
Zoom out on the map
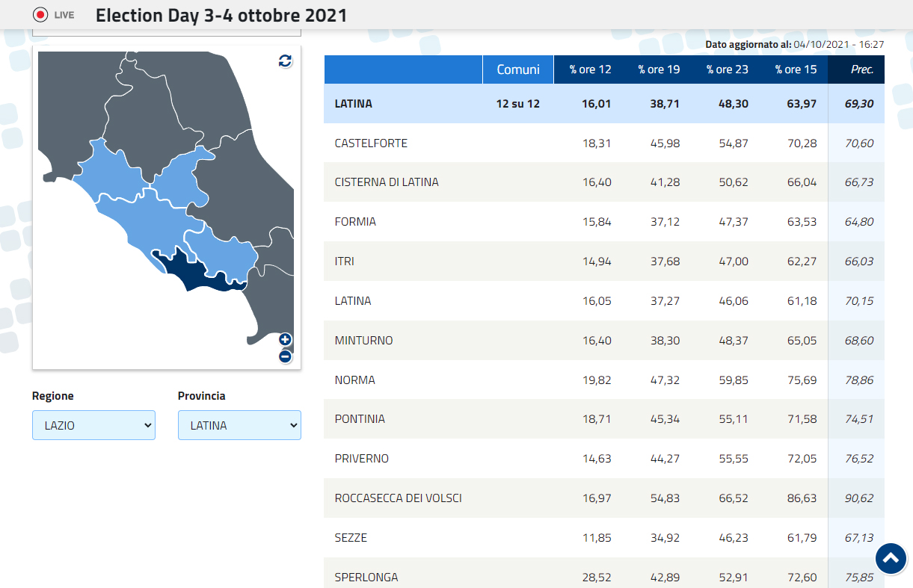pyautogui.click(x=285, y=356)
